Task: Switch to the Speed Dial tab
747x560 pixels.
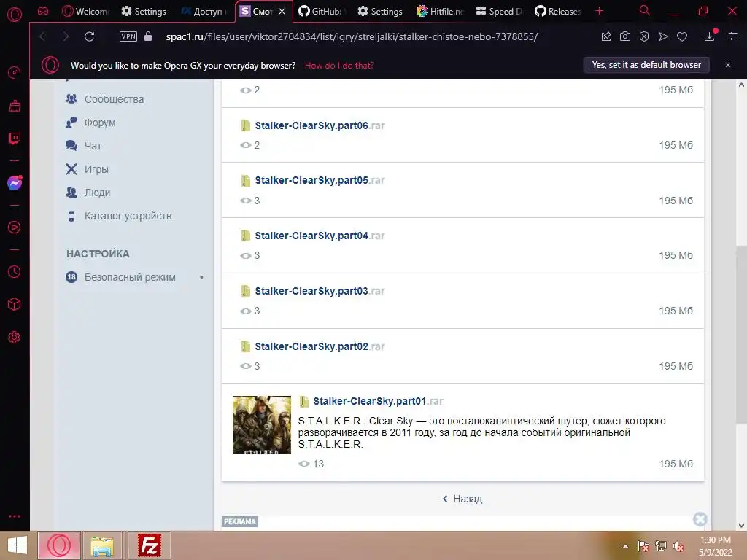Action: (499, 12)
